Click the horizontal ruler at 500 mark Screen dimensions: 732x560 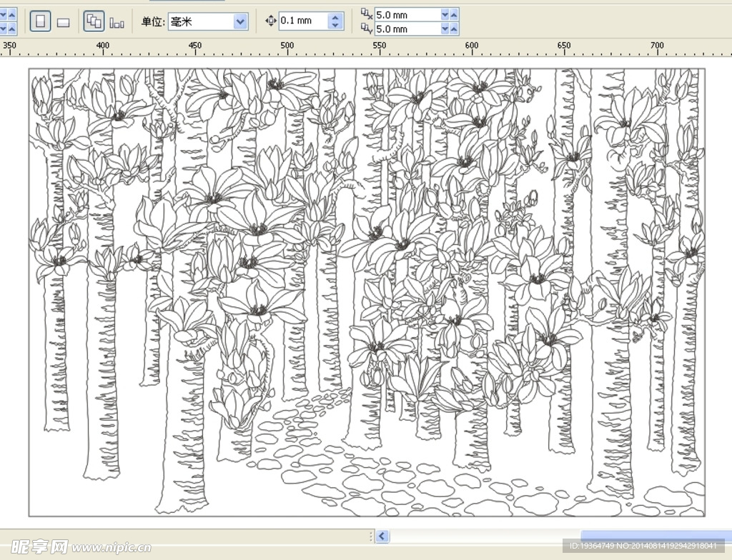point(287,49)
